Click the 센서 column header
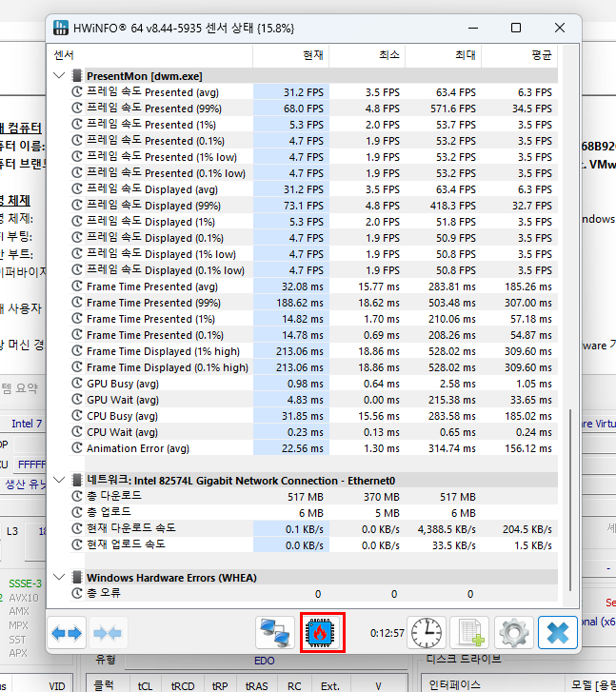The width and height of the screenshot is (616, 692). pos(150,55)
